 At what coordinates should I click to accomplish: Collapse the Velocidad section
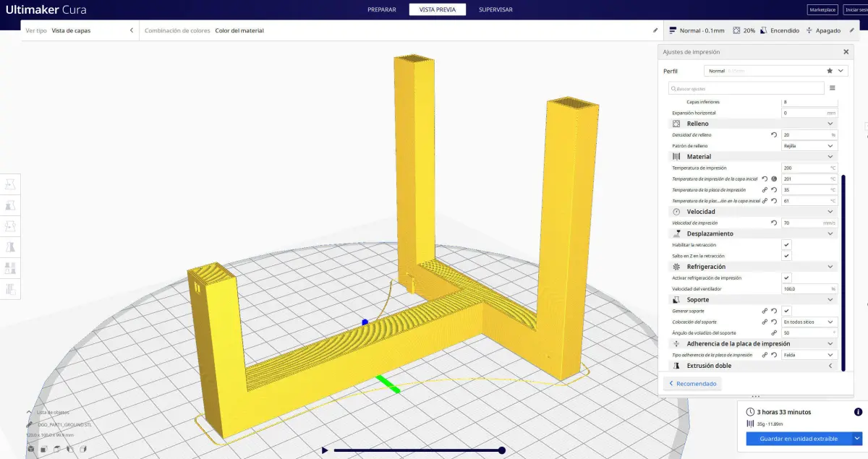830,212
